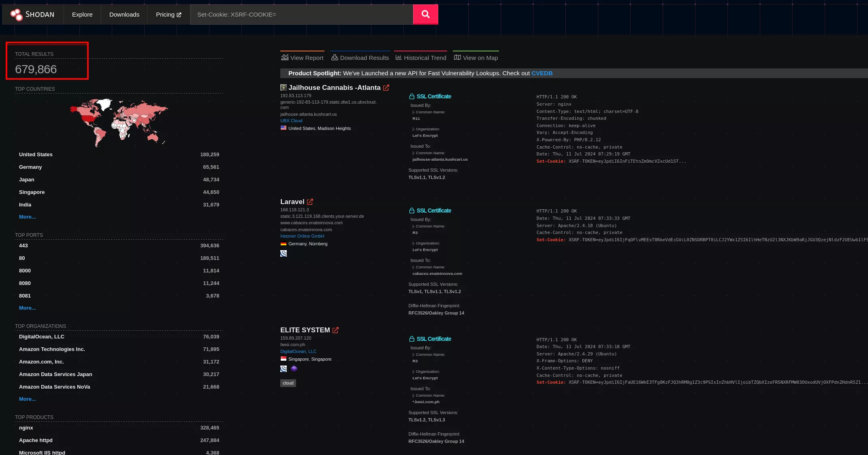868x455 pixels.
Task: Click the View Report chart icon
Action: tap(285, 57)
